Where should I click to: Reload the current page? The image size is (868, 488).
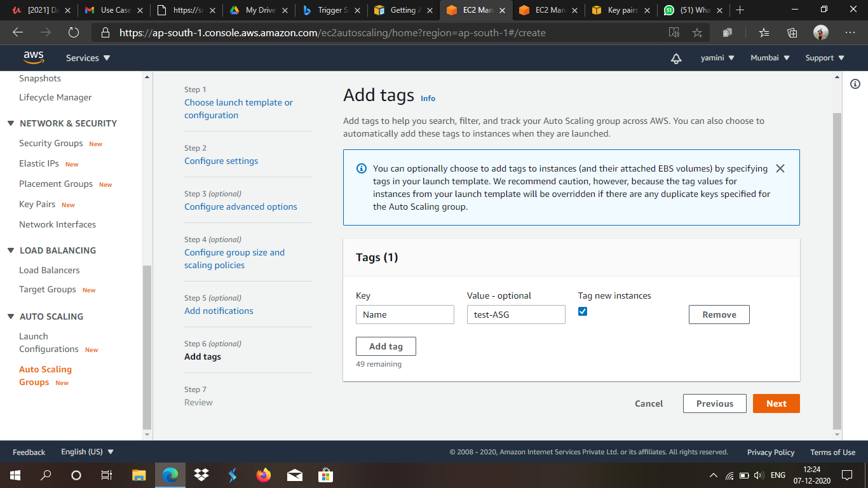pos(73,32)
